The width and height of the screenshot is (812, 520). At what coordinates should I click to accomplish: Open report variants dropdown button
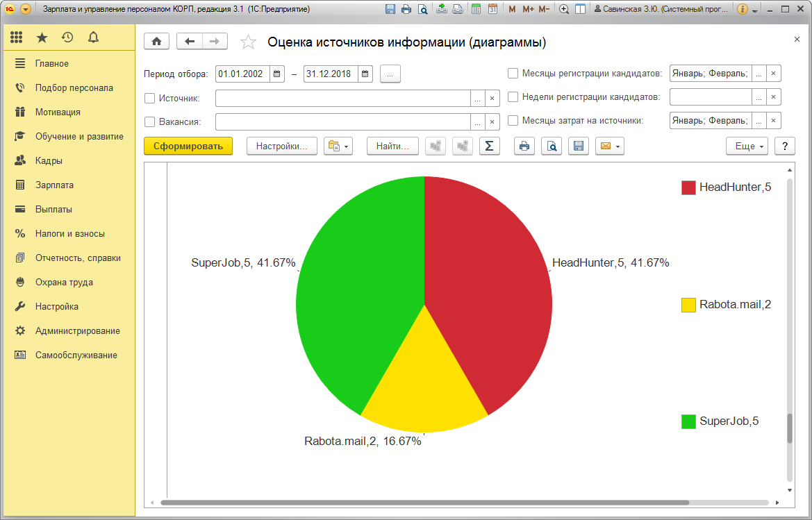pyautogui.click(x=338, y=146)
